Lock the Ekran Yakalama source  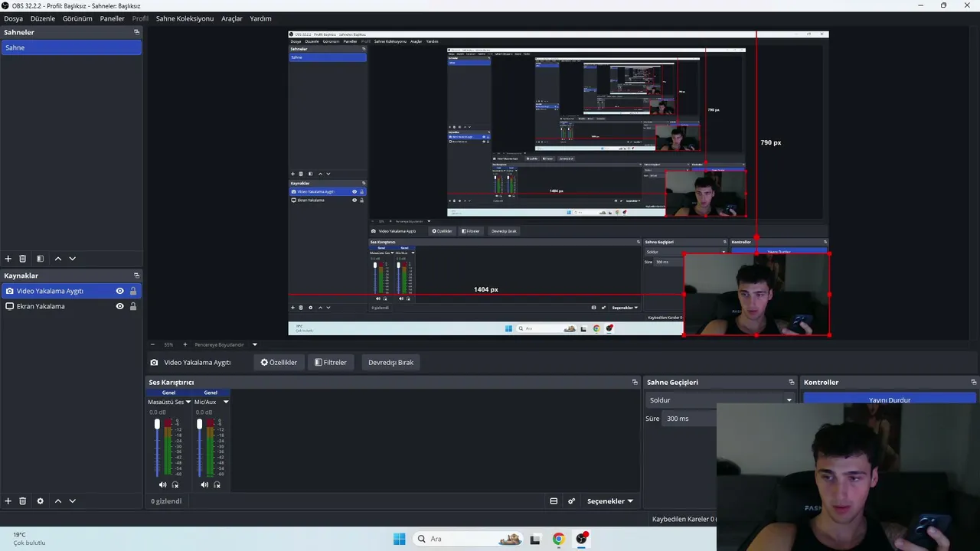pos(133,306)
